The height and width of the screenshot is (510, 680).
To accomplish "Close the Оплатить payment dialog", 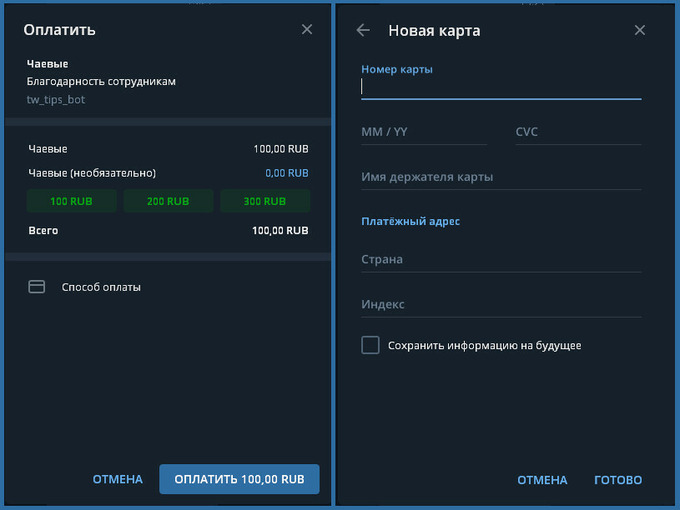I will 307,30.
